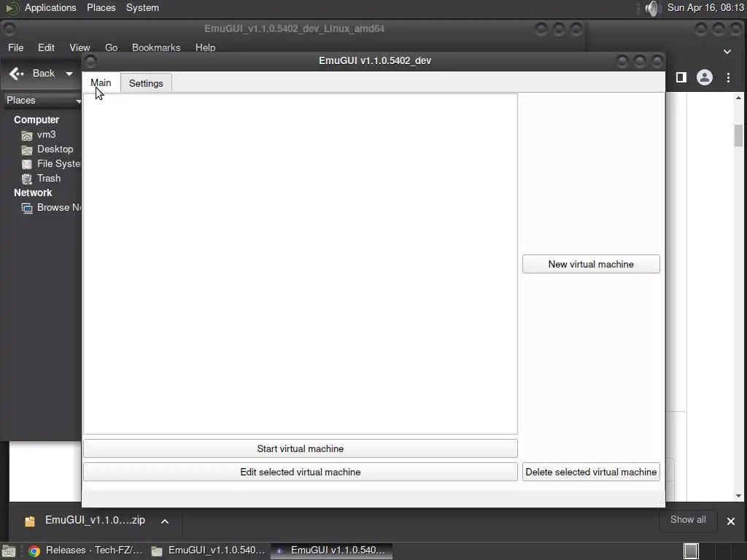Viewport: 747px width, 560px height.
Task: Click Chrome page scrollbar thumb
Action: 738,136
